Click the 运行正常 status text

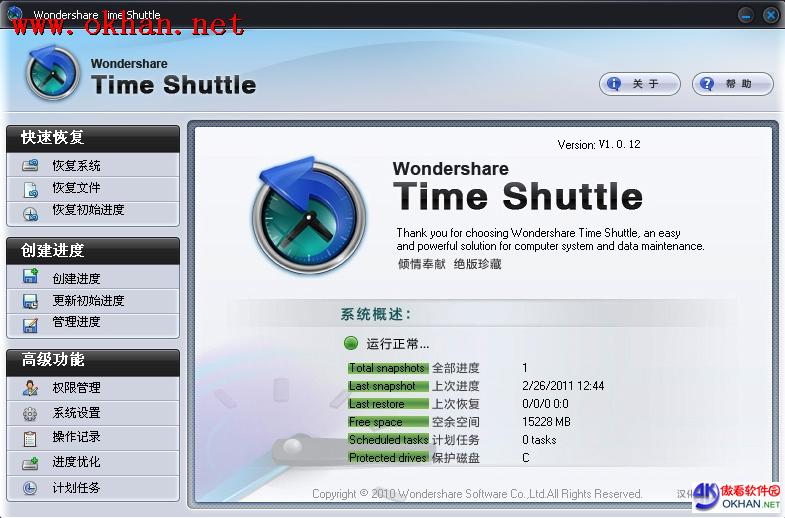point(398,344)
